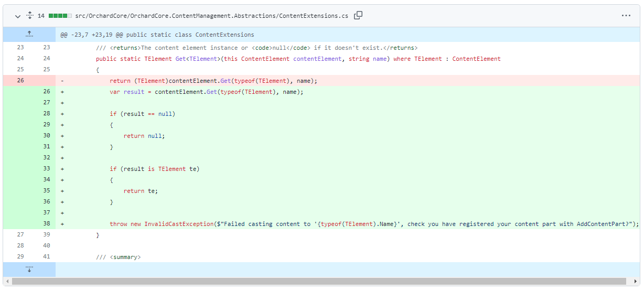Image resolution: width=644 pixels, height=291 pixels.
Task: Select the hunk header @@ -23,7 +23,19 @@
Action: [157, 35]
